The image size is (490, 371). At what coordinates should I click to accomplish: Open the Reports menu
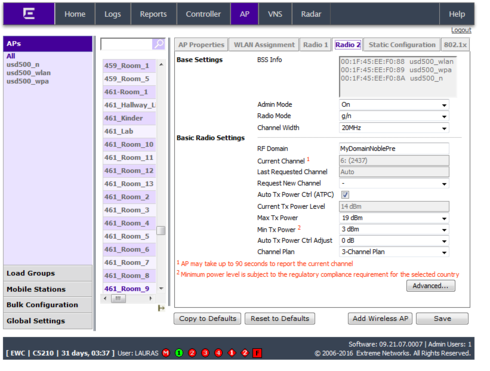point(153,14)
